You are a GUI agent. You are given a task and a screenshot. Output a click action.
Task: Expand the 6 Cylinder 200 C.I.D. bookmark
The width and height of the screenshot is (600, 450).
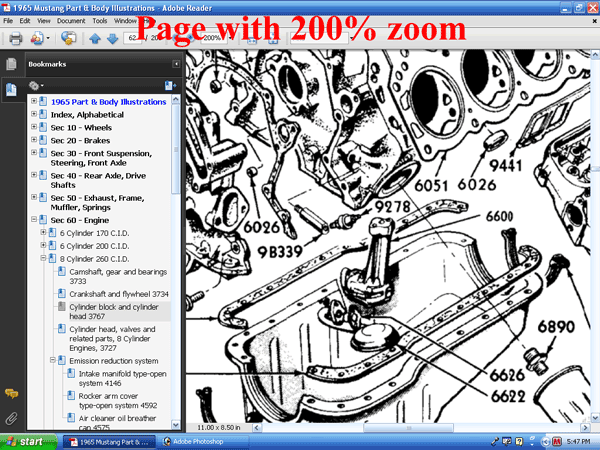pos(43,245)
